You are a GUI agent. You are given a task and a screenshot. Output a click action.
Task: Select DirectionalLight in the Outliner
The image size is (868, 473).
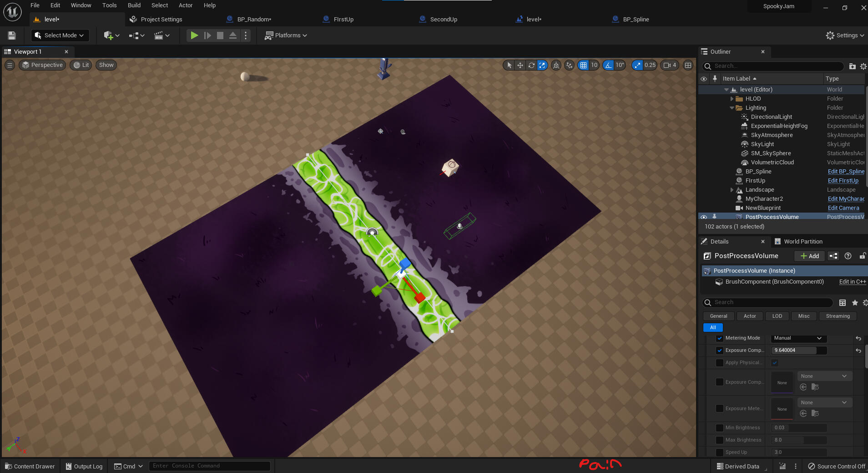pos(771,117)
